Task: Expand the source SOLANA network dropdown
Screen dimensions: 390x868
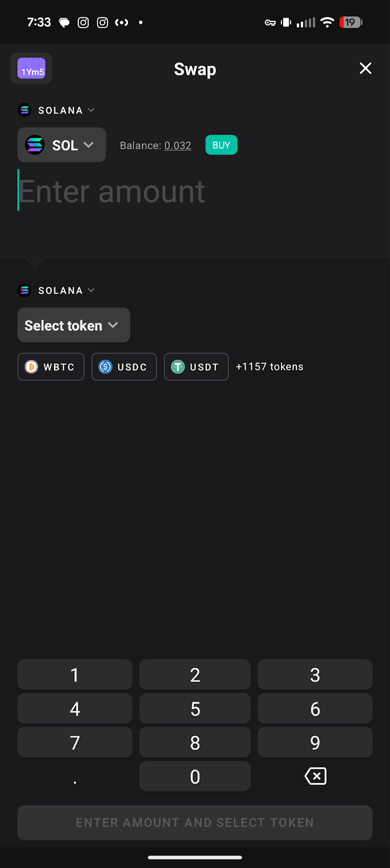Action: (56, 110)
